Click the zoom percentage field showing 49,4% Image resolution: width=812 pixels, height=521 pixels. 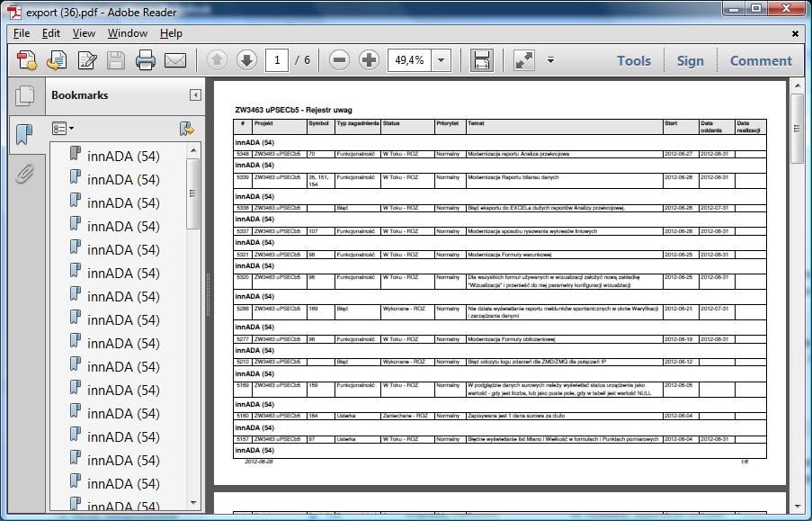point(410,60)
